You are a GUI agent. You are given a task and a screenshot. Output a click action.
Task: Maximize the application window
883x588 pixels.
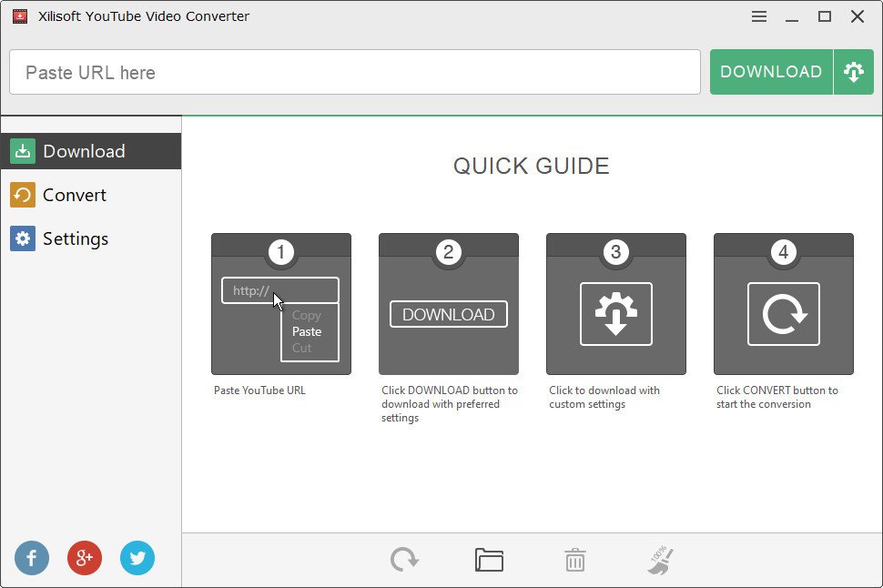pyautogui.click(x=825, y=16)
